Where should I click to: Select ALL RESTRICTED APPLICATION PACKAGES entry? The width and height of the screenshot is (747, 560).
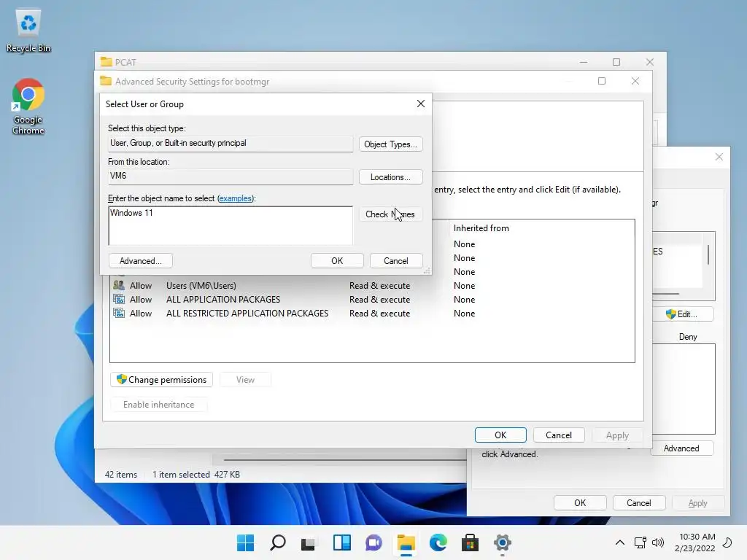pos(372,314)
